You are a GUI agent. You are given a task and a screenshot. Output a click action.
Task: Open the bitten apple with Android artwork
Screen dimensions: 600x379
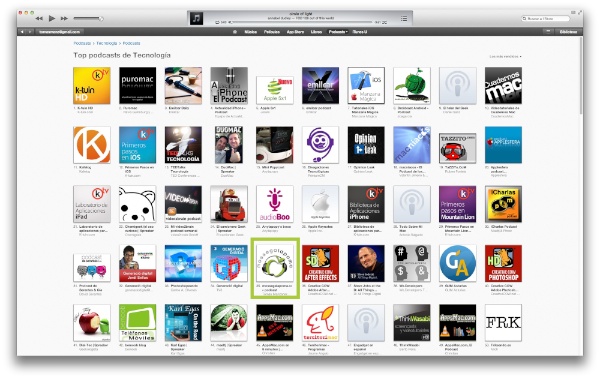[92, 323]
